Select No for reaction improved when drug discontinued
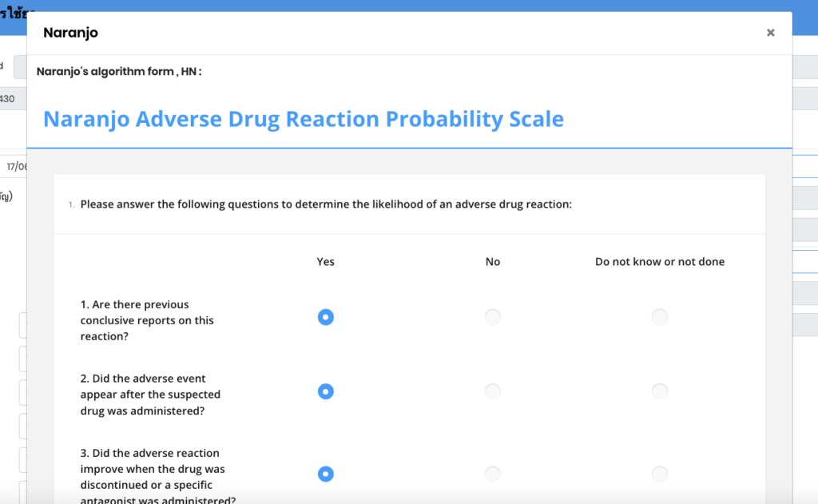The height and width of the screenshot is (504, 818). pyautogui.click(x=493, y=474)
